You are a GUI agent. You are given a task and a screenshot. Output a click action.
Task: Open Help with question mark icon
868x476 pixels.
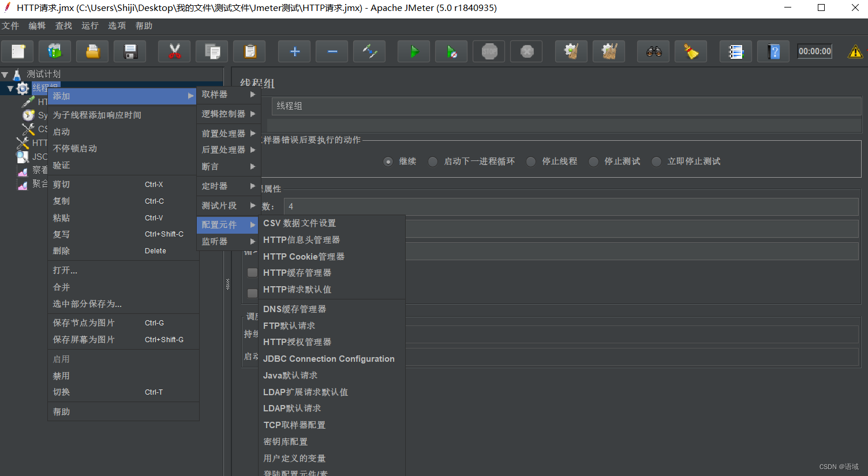[x=773, y=51]
